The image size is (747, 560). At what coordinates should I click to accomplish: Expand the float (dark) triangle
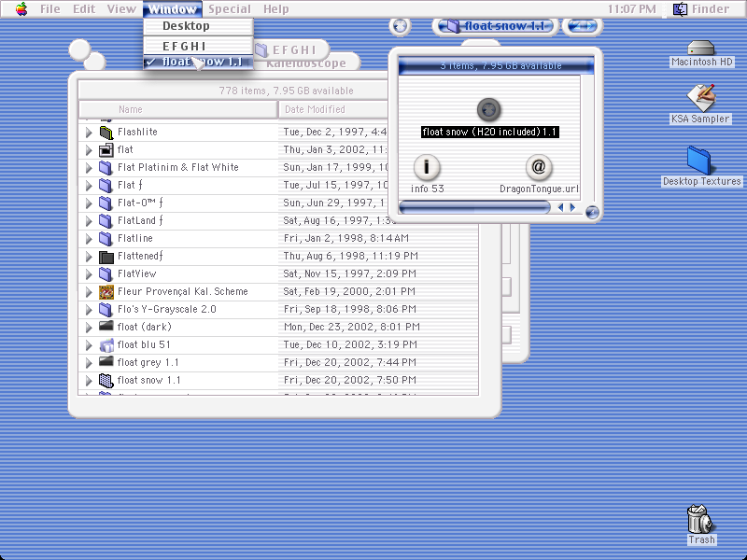[x=89, y=328]
